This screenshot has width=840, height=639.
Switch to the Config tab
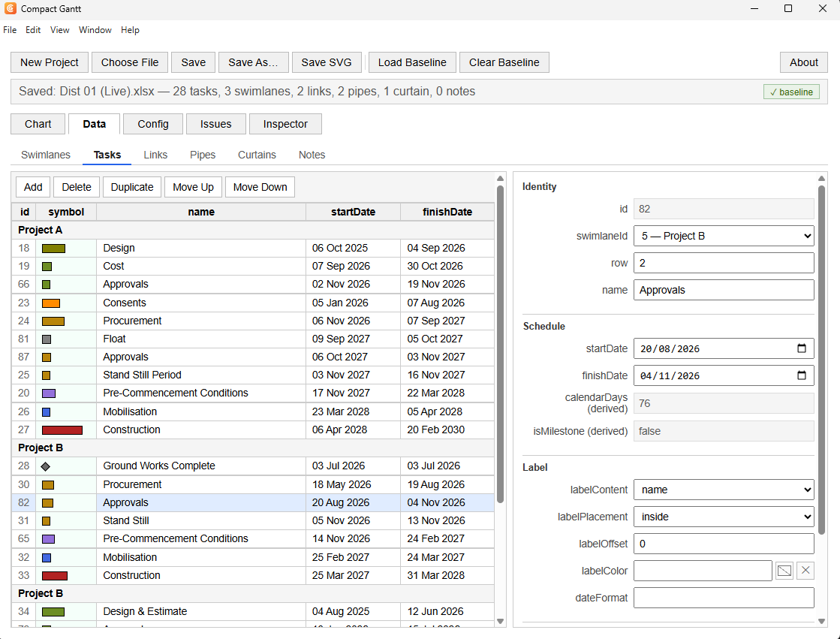click(153, 124)
